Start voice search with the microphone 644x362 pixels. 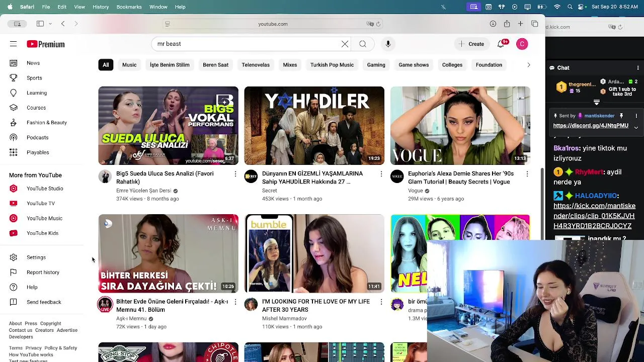[x=388, y=44]
